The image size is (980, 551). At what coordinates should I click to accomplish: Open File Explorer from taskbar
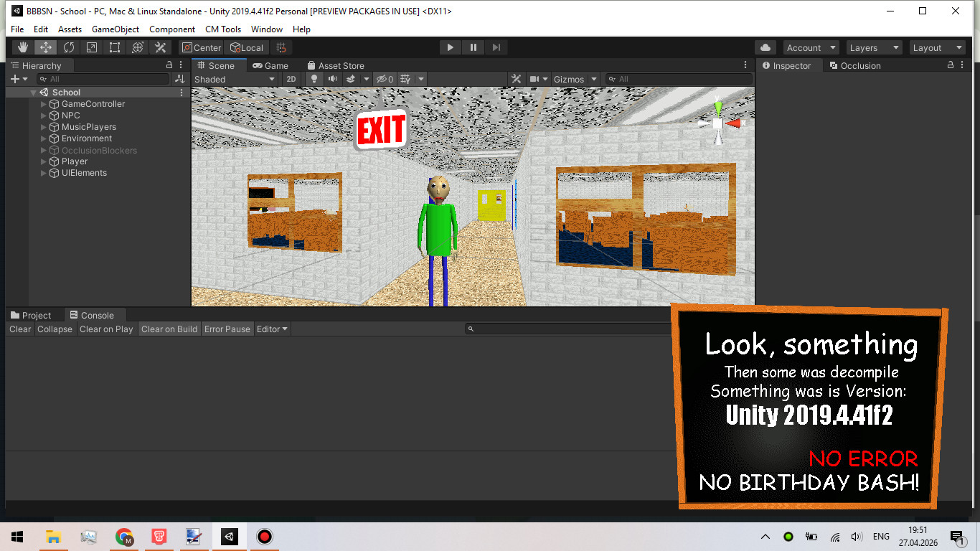pyautogui.click(x=53, y=537)
